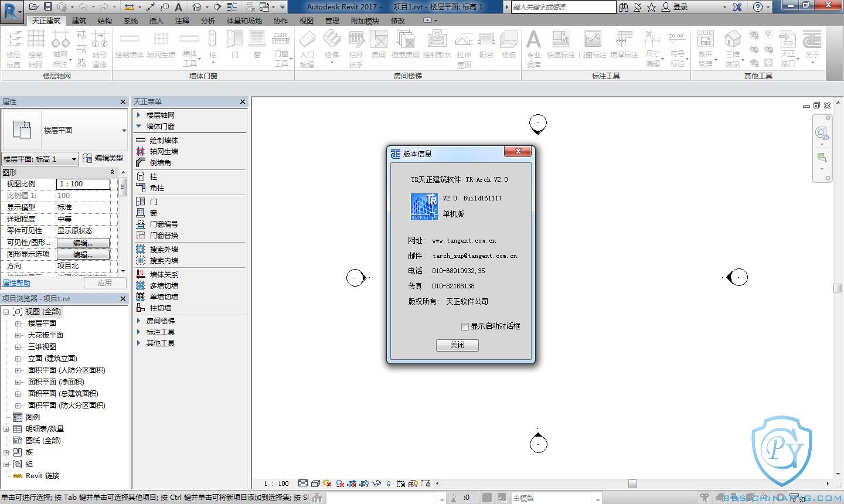Collapse the 图形 properties group
Image resolution: width=844 pixels, height=504 pixels.
pos(112,172)
